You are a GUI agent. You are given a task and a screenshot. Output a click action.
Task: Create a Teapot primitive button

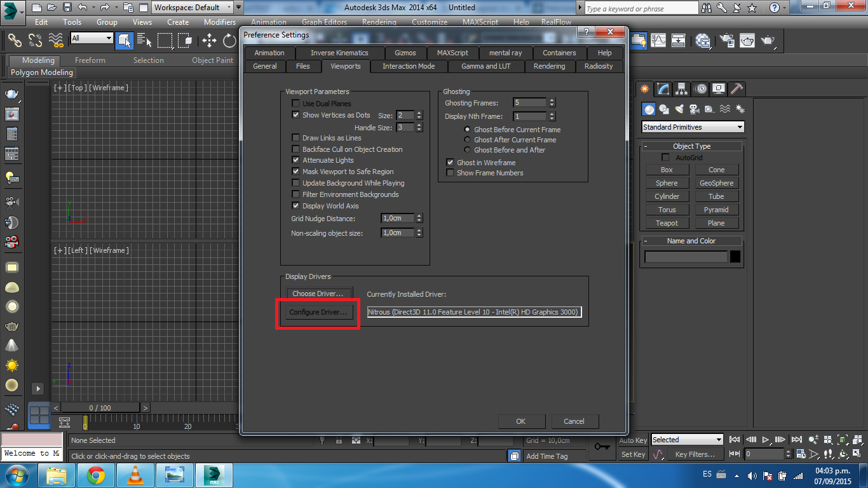click(667, 223)
